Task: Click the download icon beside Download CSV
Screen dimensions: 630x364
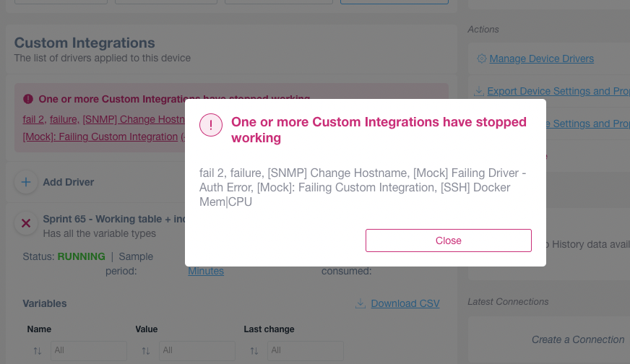Action: pos(361,303)
